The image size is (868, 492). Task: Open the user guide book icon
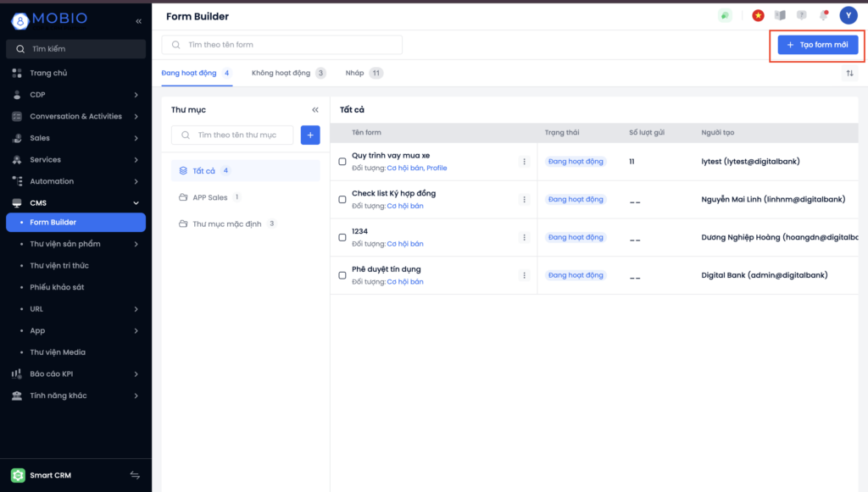point(780,15)
